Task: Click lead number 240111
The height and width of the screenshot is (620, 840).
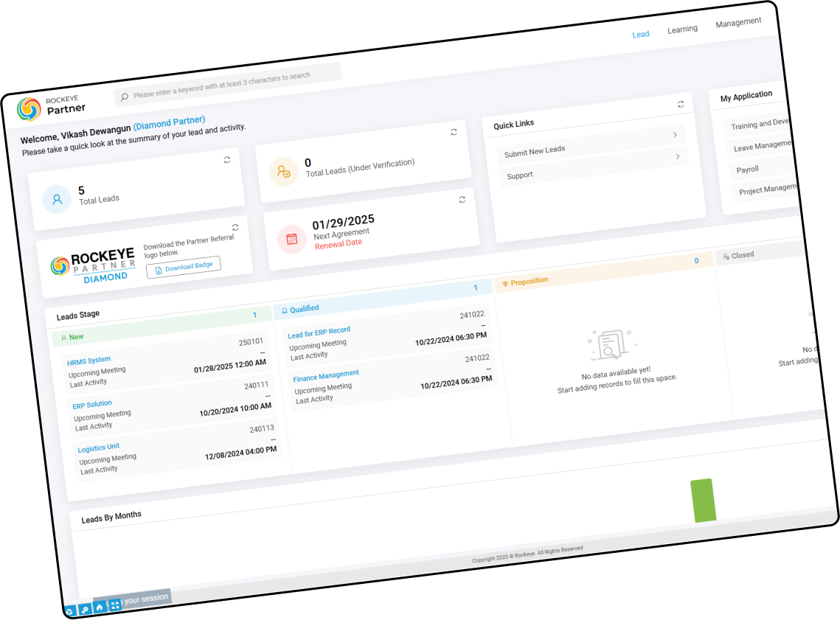Action: [x=256, y=386]
